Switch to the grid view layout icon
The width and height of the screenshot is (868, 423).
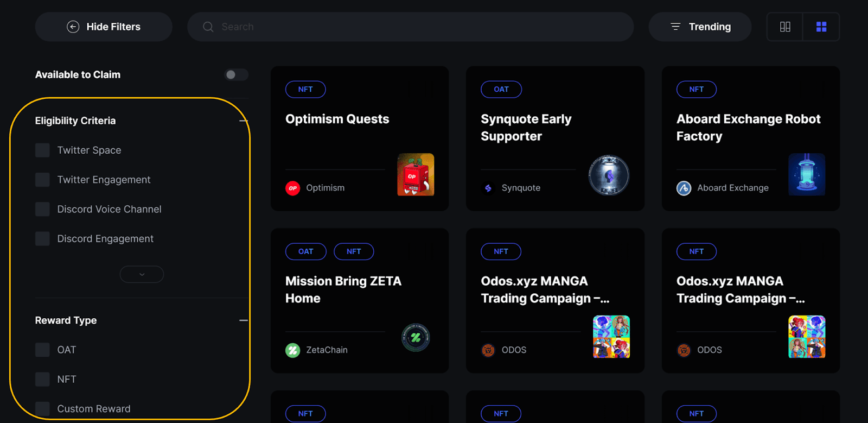click(x=821, y=27)
